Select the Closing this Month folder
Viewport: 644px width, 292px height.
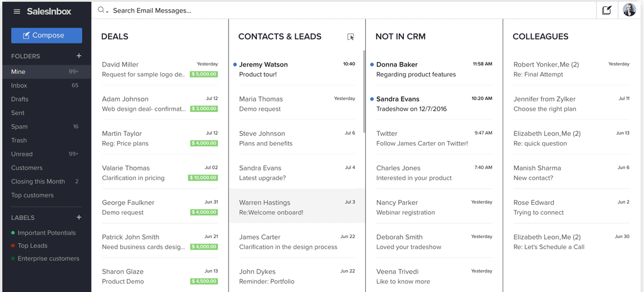tap(38, 181)
